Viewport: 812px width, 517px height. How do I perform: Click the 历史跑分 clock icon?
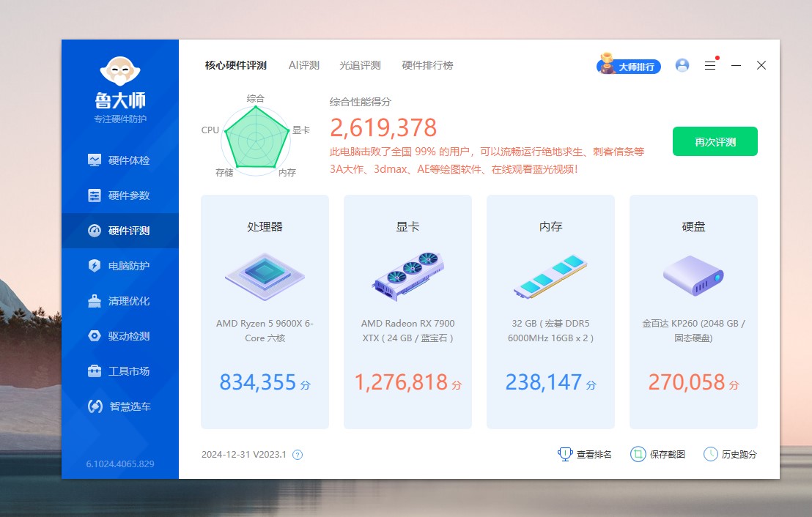click(711, 454)
